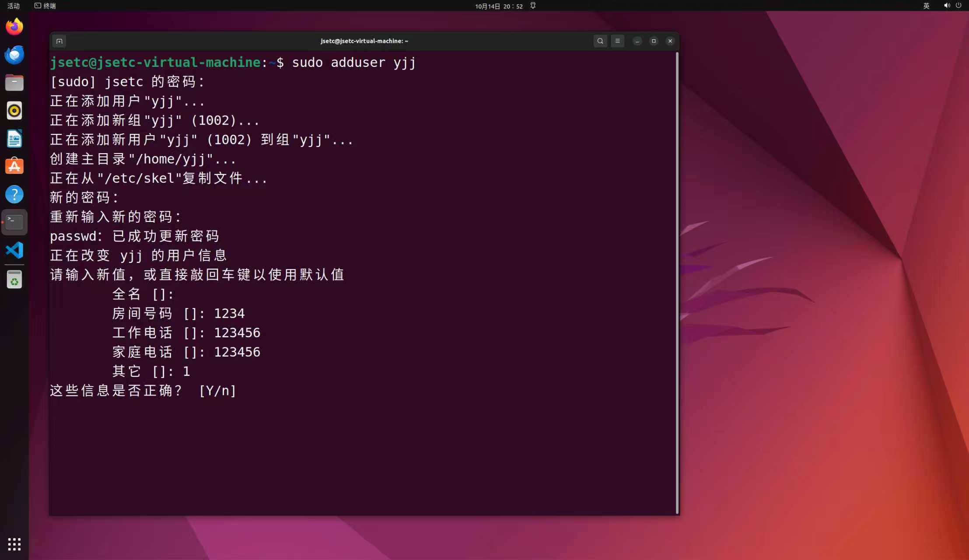Open the terminal hamburger menu
This screenshot has width=969, height=560.
tap(617, 41)
